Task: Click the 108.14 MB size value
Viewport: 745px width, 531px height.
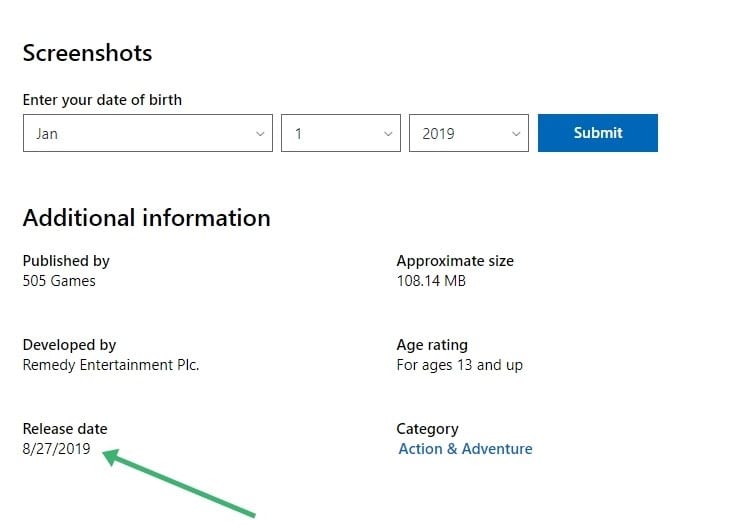Action: point(431,281)
